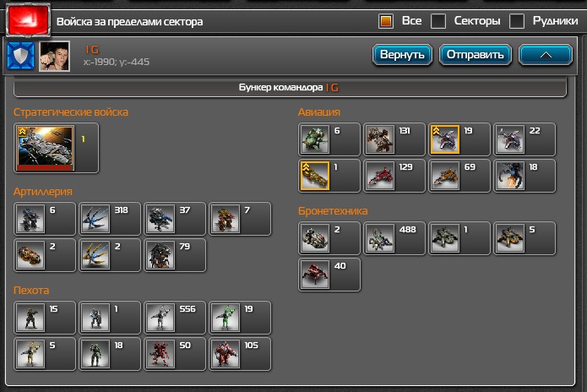Screen dimensions: 587x392
Task: Select the aviation unit with count 6
Action: 329,139
